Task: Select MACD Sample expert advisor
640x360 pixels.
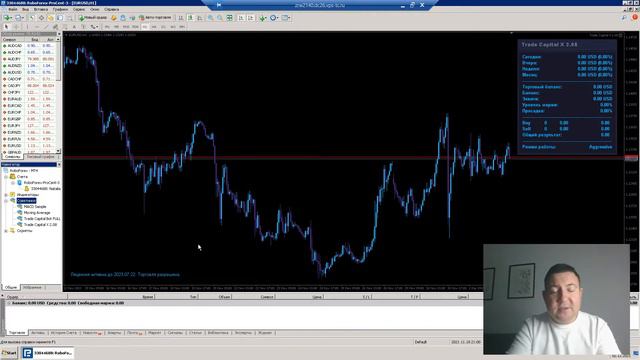Action: (35, 207)
